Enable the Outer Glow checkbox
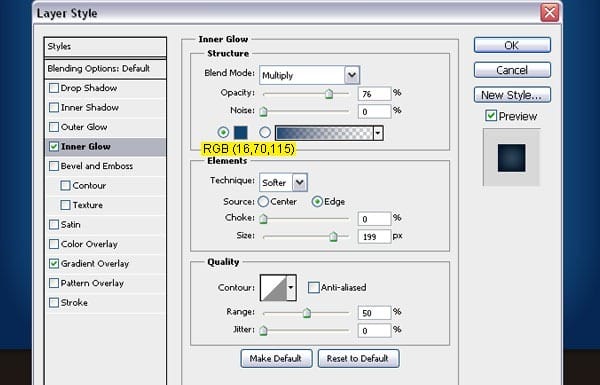Image resolution: width=600 pixels, height=385 pixels. (54, 127)
